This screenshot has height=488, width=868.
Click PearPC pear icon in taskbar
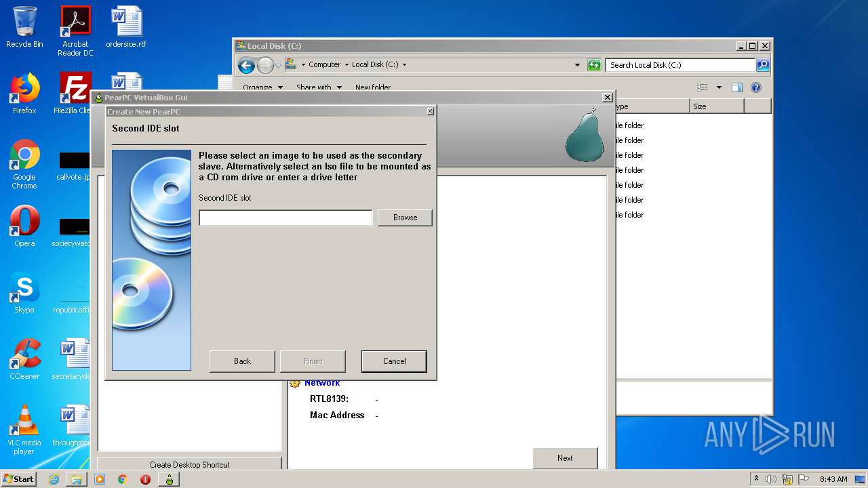pos(169,479)
